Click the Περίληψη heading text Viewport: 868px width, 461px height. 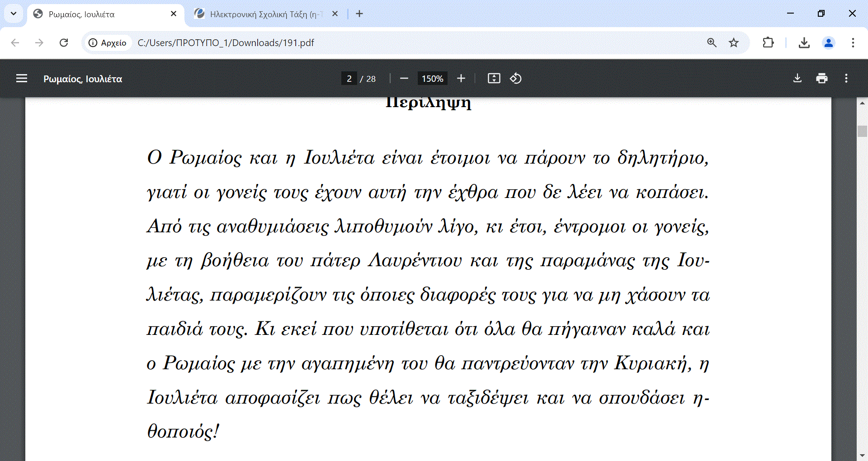[429, 103]
